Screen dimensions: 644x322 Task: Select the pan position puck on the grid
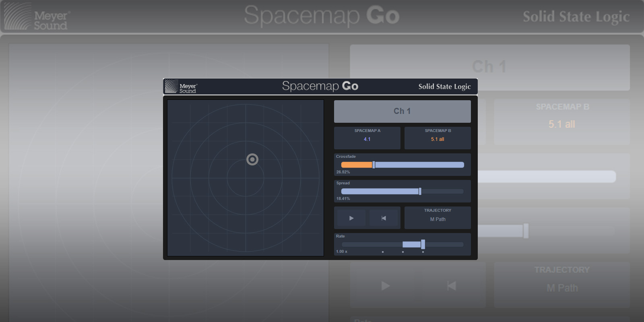[x=252, y=159]
